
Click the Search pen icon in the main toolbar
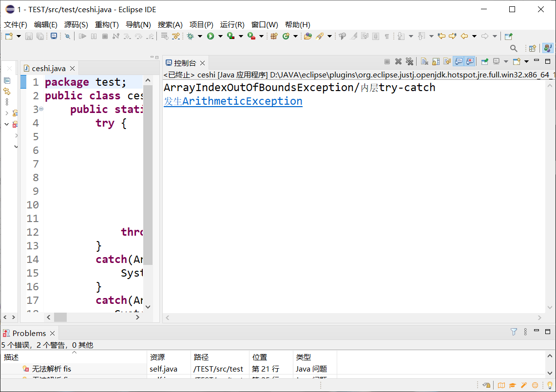click(320, 36)
